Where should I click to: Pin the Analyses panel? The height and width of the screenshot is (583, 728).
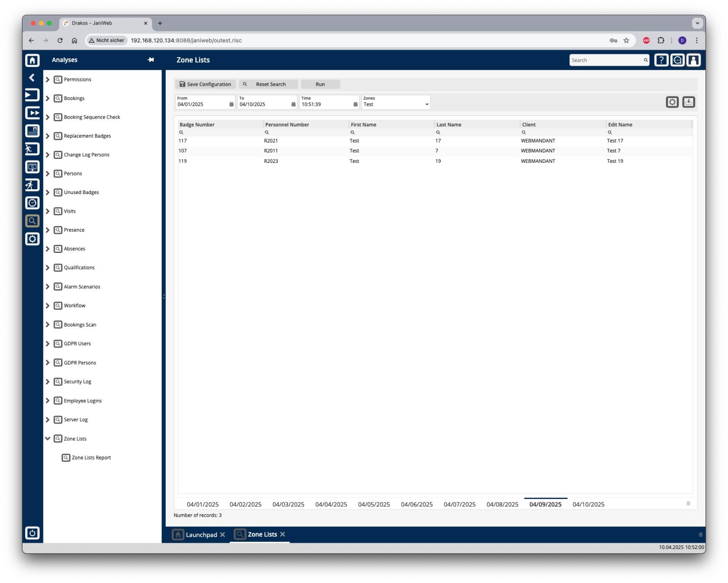point(150,60)
